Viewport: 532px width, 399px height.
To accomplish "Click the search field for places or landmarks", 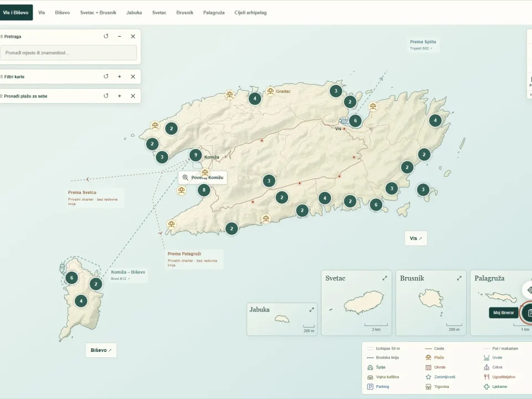I will coord(69,53).
